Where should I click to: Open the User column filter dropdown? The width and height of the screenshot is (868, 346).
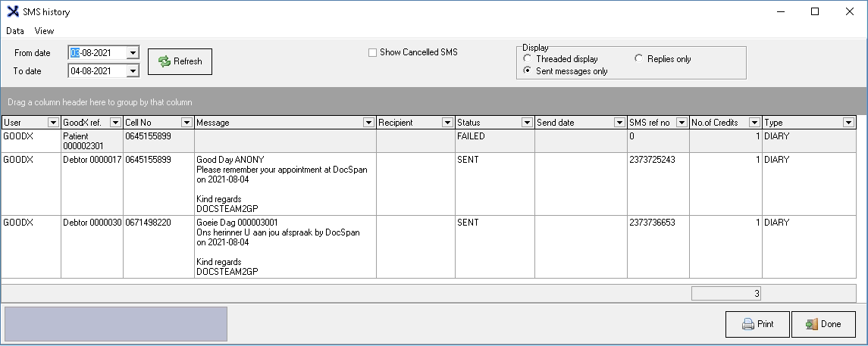coord(54,123)
